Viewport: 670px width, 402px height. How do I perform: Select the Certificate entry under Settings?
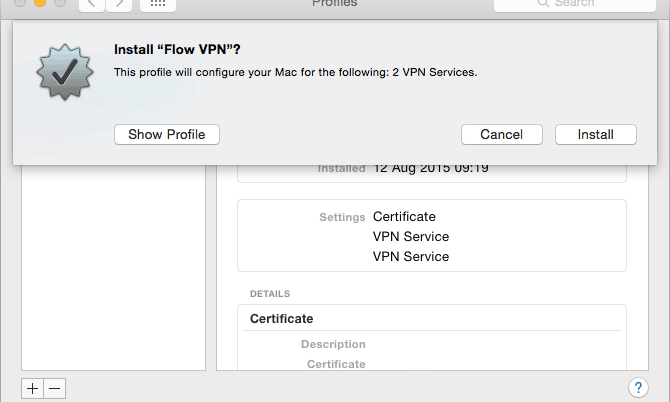(x=404, y=216)
